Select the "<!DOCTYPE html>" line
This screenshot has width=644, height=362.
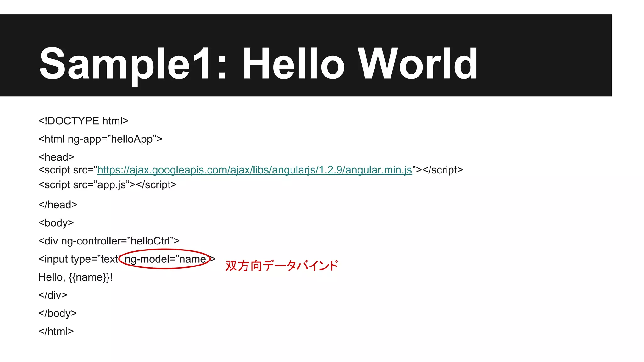[83, 121]
